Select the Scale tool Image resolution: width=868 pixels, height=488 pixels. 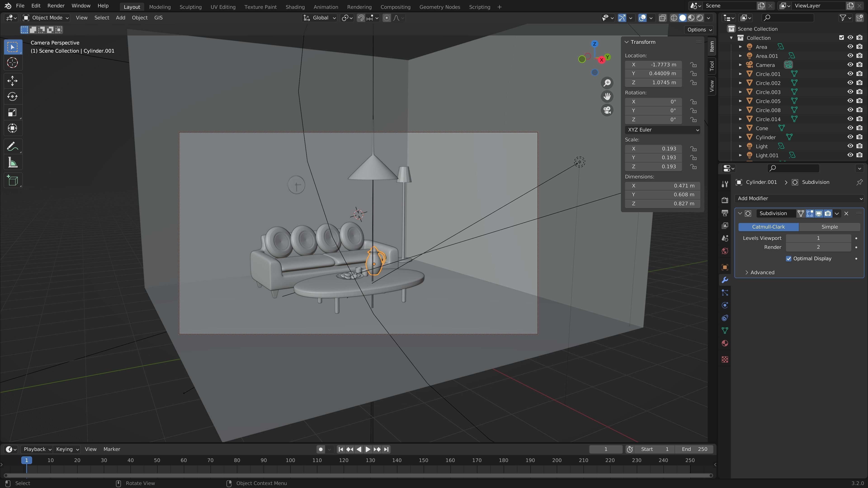pos(12,113)
